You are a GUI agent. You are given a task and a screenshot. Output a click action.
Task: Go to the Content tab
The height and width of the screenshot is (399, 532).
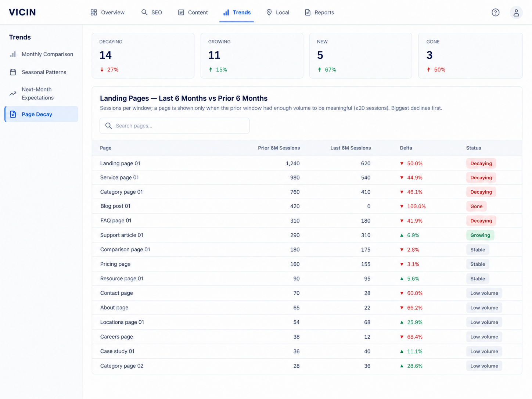(x=193, y=12)
